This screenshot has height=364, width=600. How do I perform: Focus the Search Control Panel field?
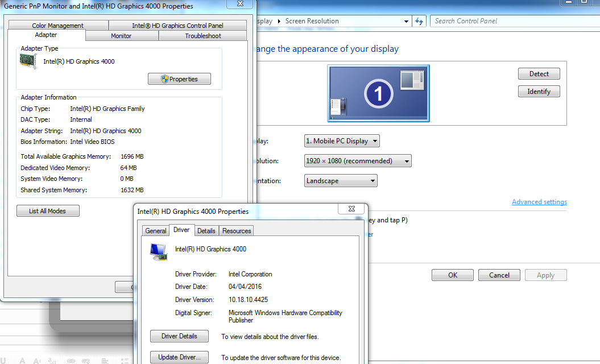pos(515,21)
